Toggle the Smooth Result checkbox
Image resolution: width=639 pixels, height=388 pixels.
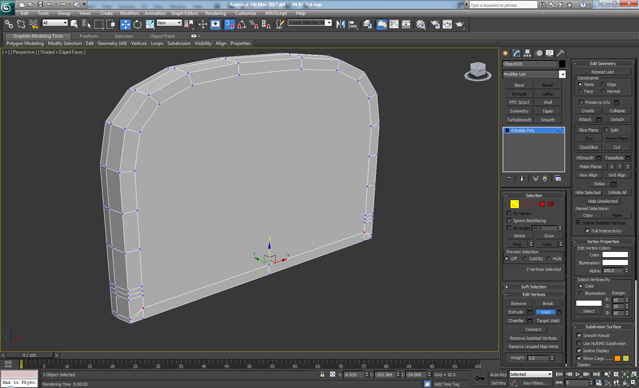579,335
